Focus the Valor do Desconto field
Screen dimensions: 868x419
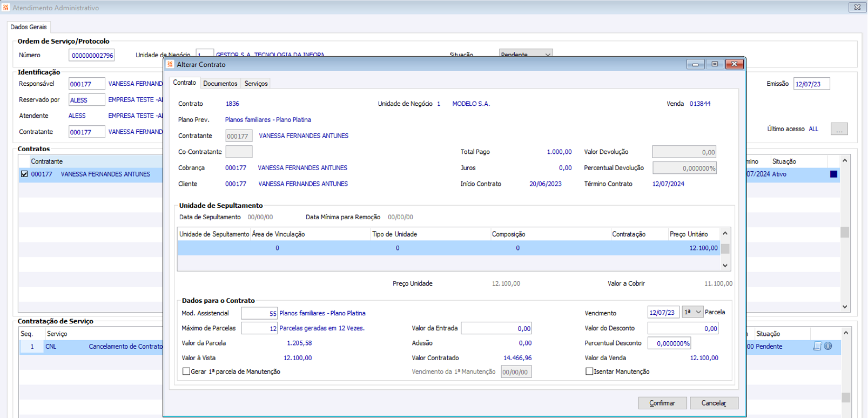point(683,328)
